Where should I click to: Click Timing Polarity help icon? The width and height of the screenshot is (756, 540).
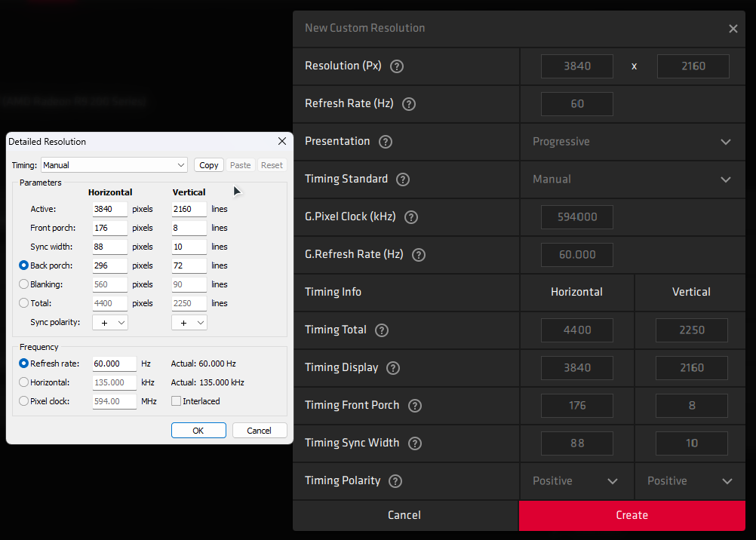[x=395, y=481]
